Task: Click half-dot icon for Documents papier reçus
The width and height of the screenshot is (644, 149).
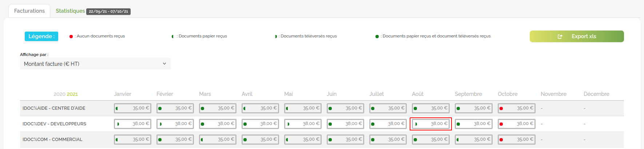Action: (x=173, y=36)
